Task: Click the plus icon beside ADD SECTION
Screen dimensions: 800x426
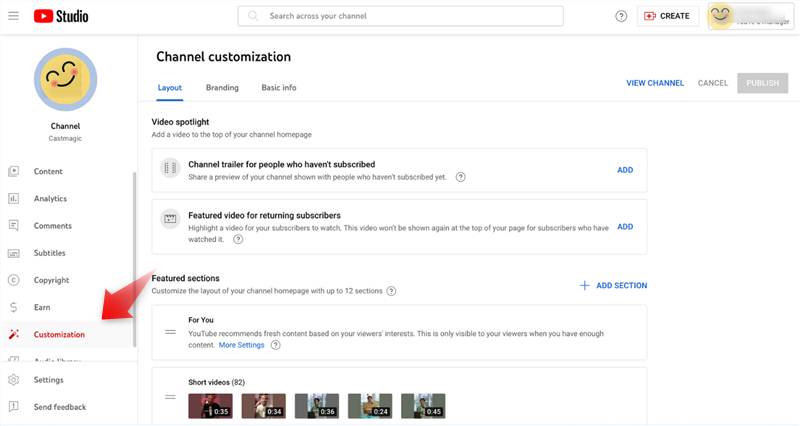Action: pos(585,286)
